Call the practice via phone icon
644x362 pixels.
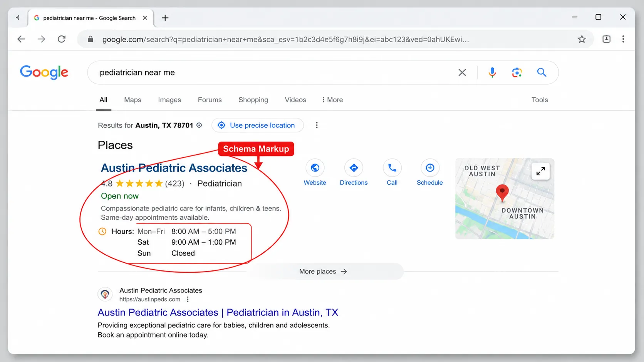[x=392, y=168]
